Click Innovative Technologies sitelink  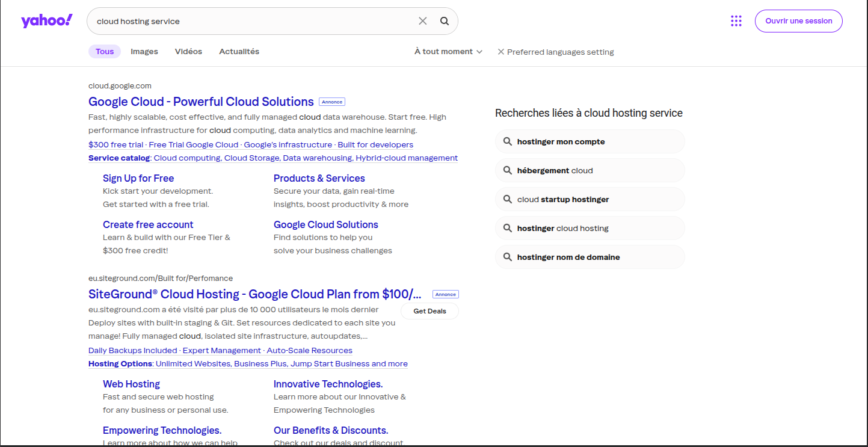tap(328, 384)
